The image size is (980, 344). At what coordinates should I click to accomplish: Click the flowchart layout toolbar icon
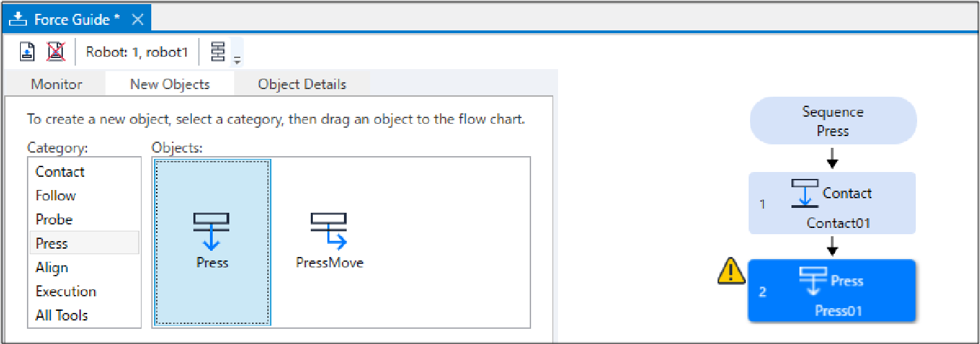pyautogui.click(x=218, y=51)
